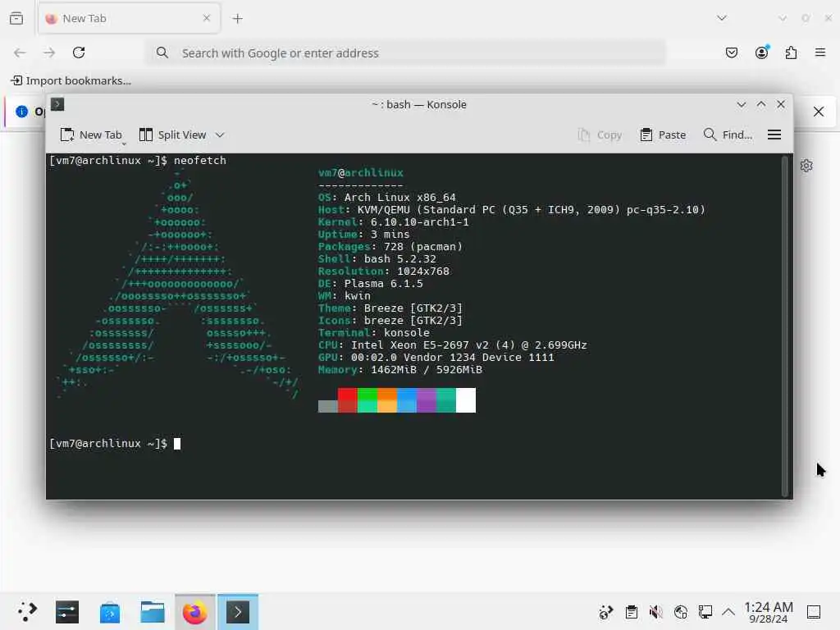Viewport: 840px width, 630px height.
Task: Click the 'Plasma 6.1.5' text in terminal
Action: (384, 283)
